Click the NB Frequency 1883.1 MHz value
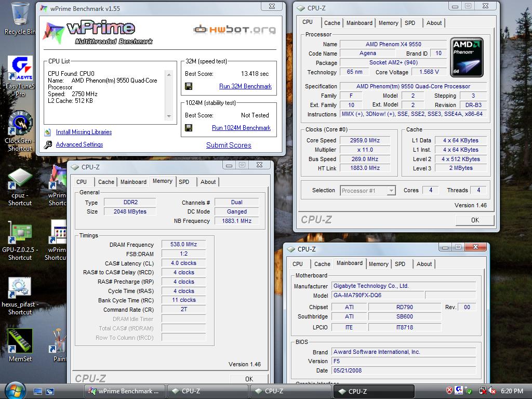The height and width of the screenshot is (399, 532). pyautogui.click(x=236, y=221)
